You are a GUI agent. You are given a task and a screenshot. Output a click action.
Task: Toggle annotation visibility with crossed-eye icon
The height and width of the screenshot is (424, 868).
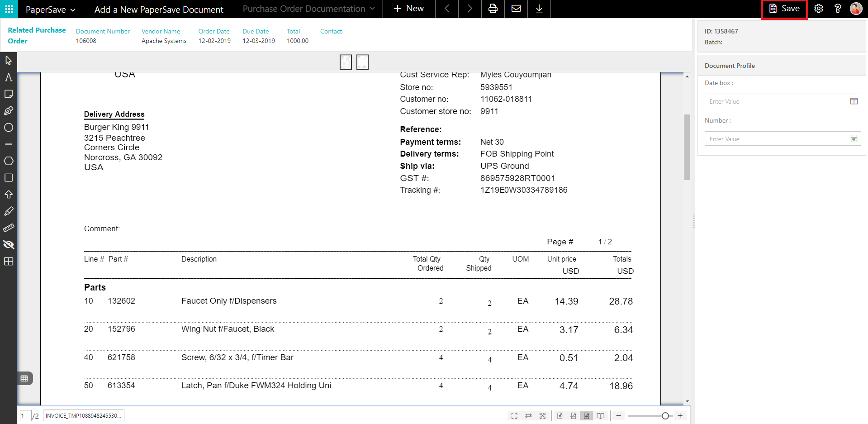[x=8, y=245]
